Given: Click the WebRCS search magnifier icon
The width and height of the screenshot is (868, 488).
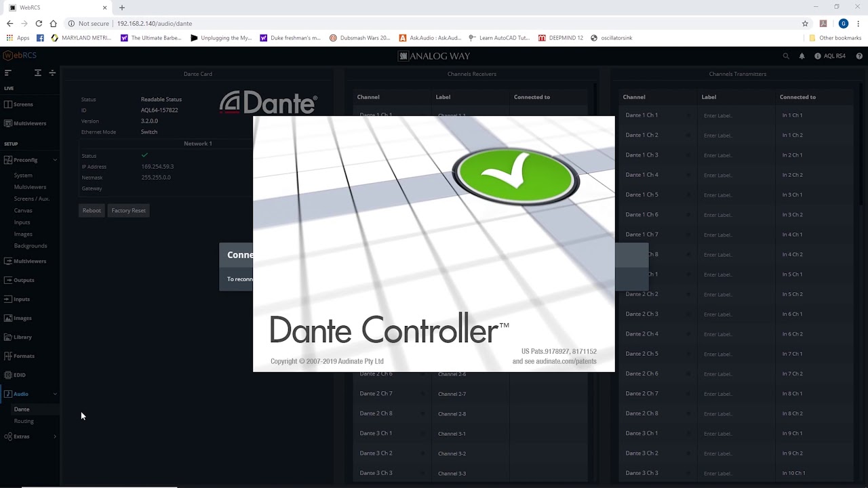Looking at the screenshot, I should [x=786, y=56].
